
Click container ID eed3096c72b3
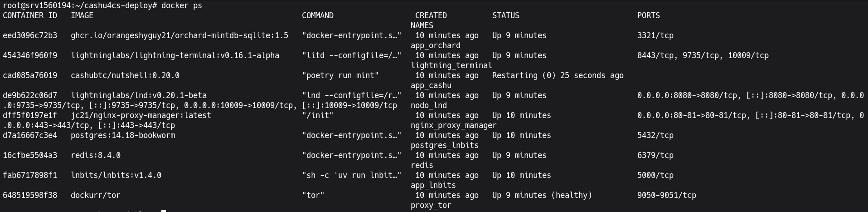coord(30,35)
